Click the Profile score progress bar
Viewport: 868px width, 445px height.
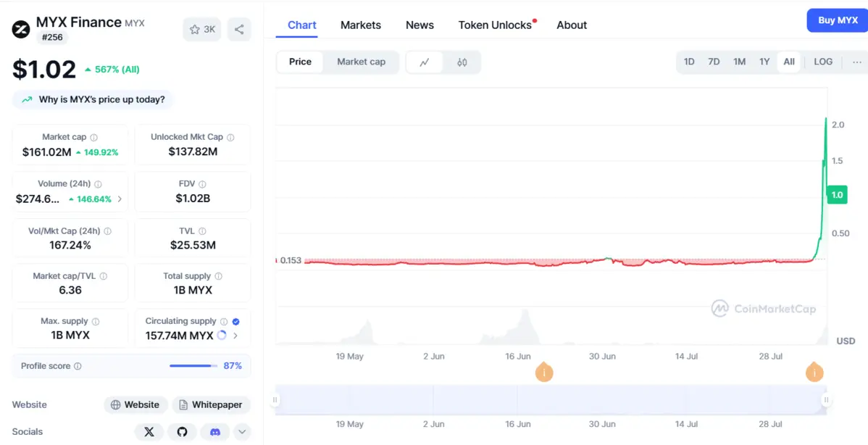(x=191, y=366)
